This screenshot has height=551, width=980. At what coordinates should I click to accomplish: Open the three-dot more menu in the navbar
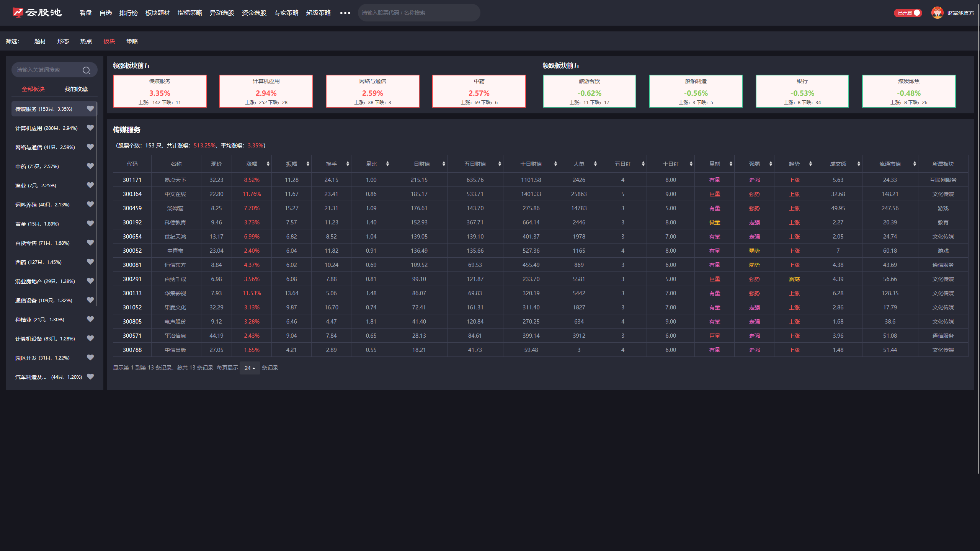pyautogui.click(x=345, y=13)
